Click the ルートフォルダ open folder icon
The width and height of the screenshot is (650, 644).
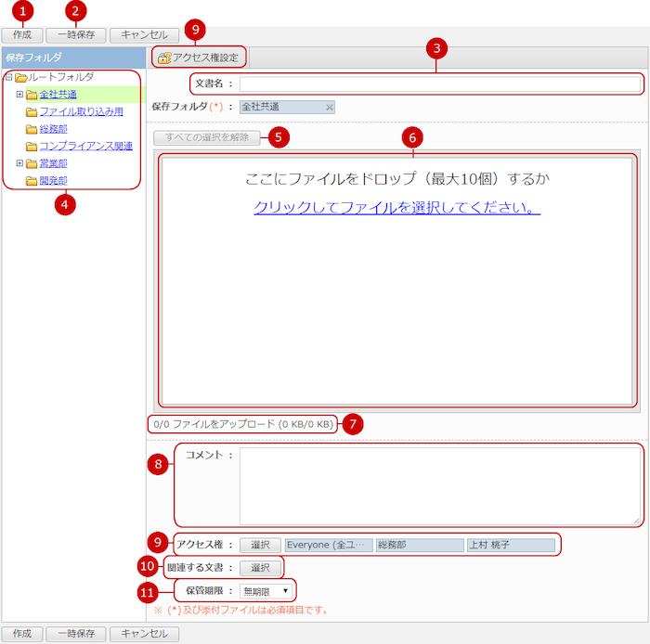coord(20,77)
